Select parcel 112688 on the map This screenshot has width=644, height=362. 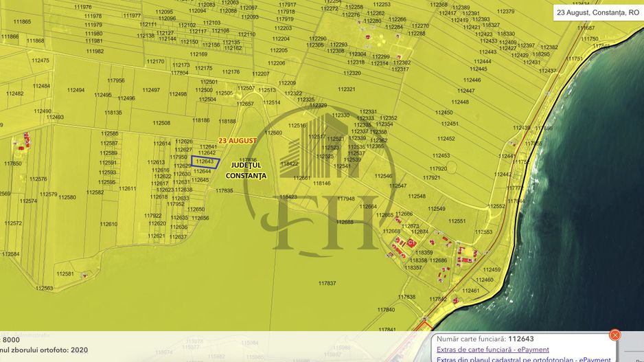click(345, 222)
